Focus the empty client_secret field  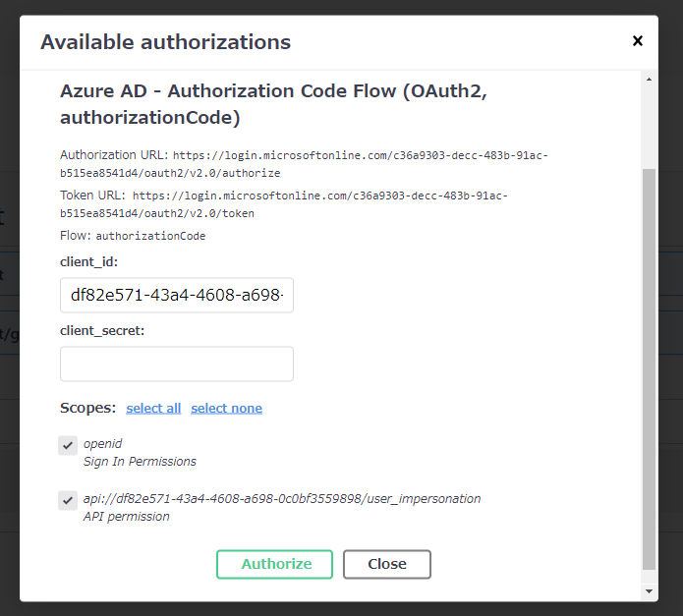point(177,364)
